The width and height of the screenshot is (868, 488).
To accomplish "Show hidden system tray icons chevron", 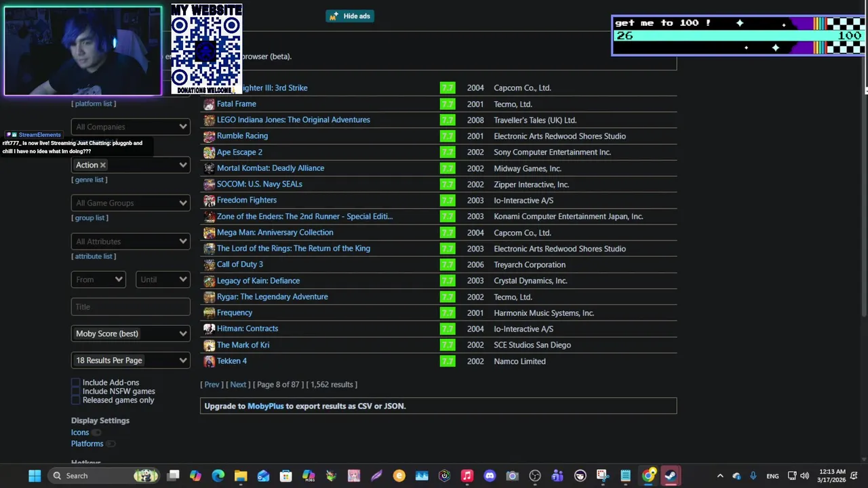I will [x=720, y=476].
